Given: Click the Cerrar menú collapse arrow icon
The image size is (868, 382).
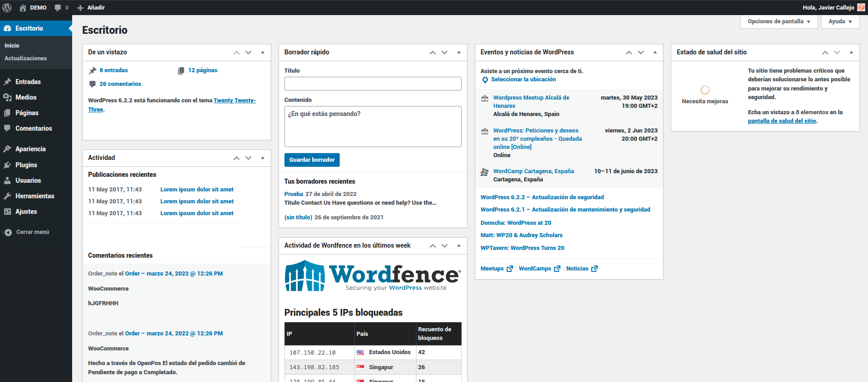Looking at the screenshot, I should (x=8, y=232).
